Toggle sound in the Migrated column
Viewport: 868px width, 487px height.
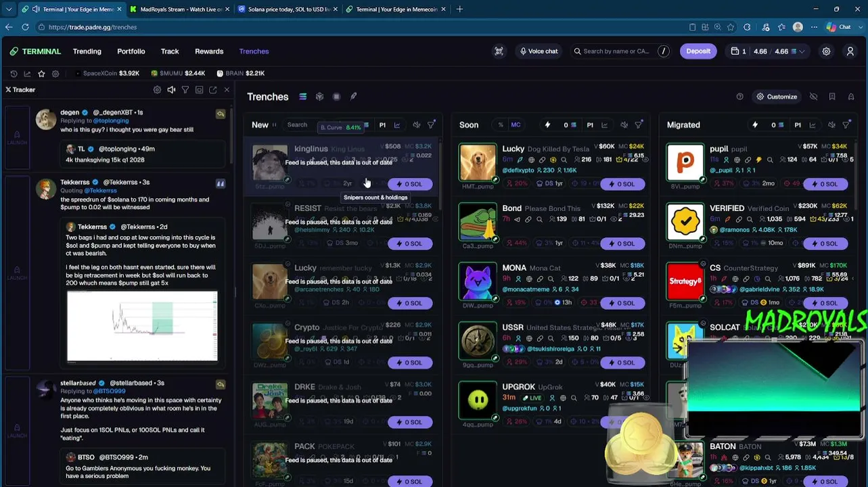(x=832, y=125)
